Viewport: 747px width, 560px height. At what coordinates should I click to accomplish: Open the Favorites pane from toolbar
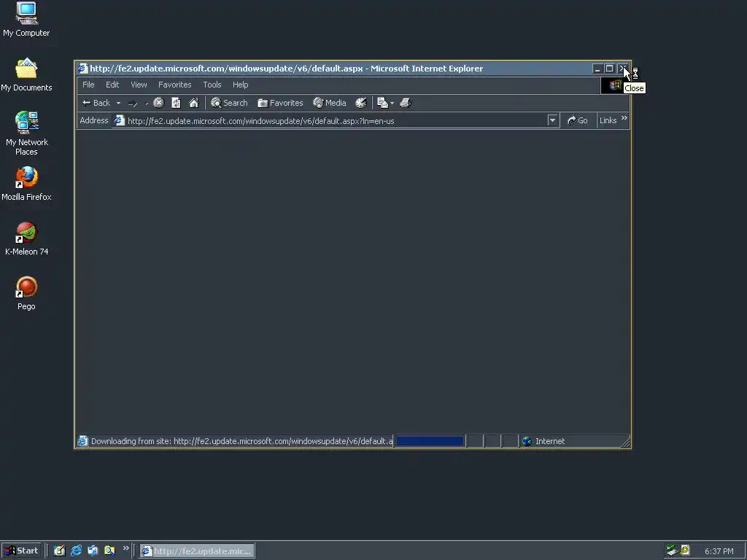pyautogui.click(x=280, y=103)
